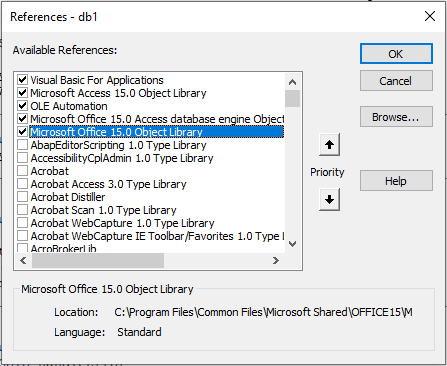The image size is (447, 366).
Task: Check Acrobat WebCapture 1.0 Type Library
Action: (22, 223)
